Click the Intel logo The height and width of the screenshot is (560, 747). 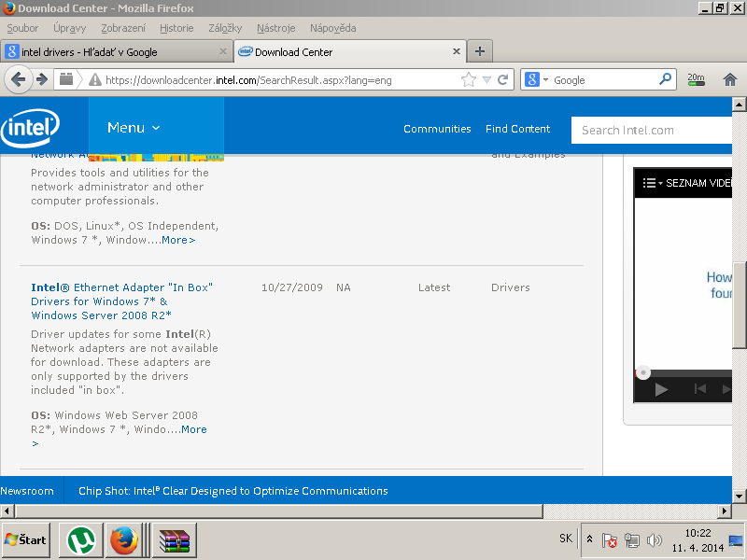point(30,128)
